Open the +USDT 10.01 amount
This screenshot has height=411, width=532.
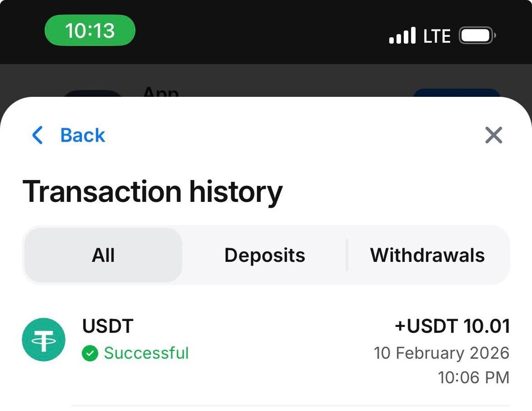point(452,326)
